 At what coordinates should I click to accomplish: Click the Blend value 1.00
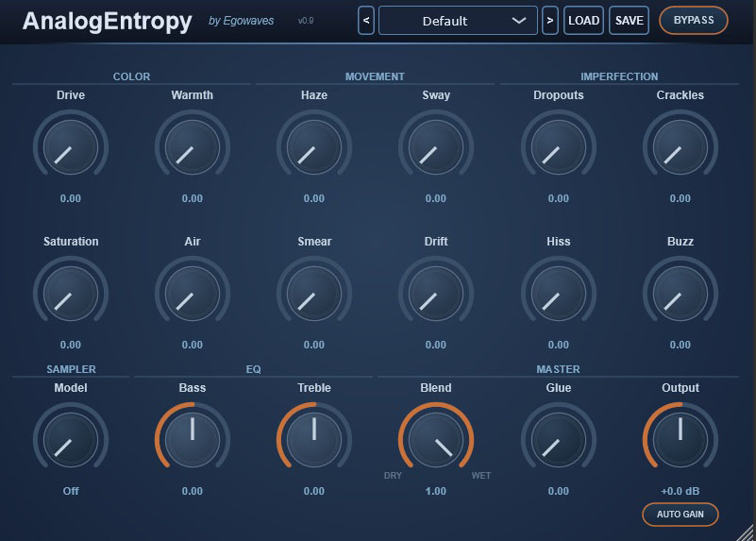436,491
